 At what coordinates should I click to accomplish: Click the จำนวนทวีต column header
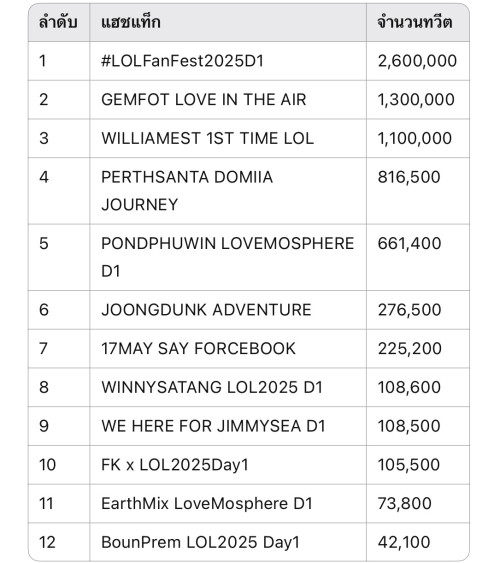pyautogui.click(x=415, y=22)
